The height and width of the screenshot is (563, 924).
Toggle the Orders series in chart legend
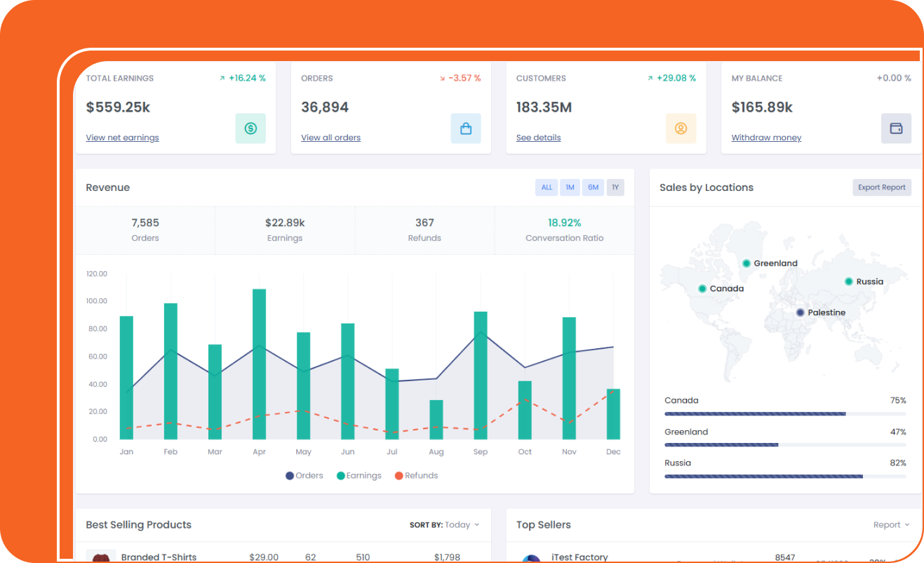click(x=304, y=476)
